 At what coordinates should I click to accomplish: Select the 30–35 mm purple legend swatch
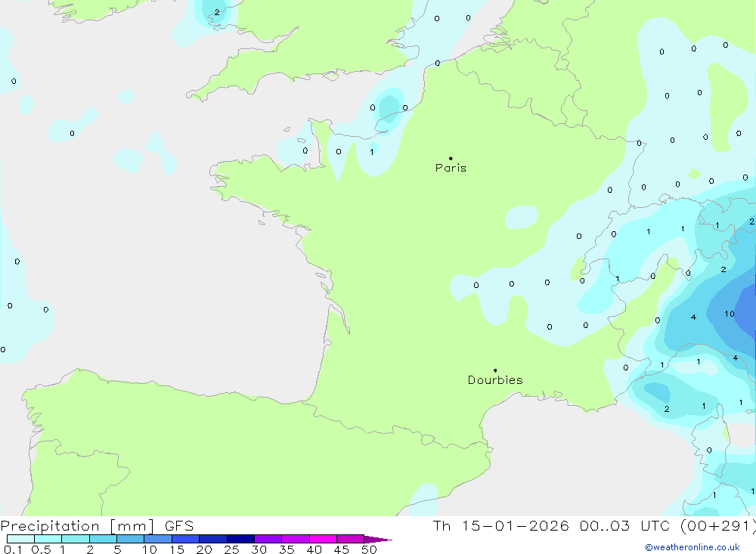tap(268, 539)
